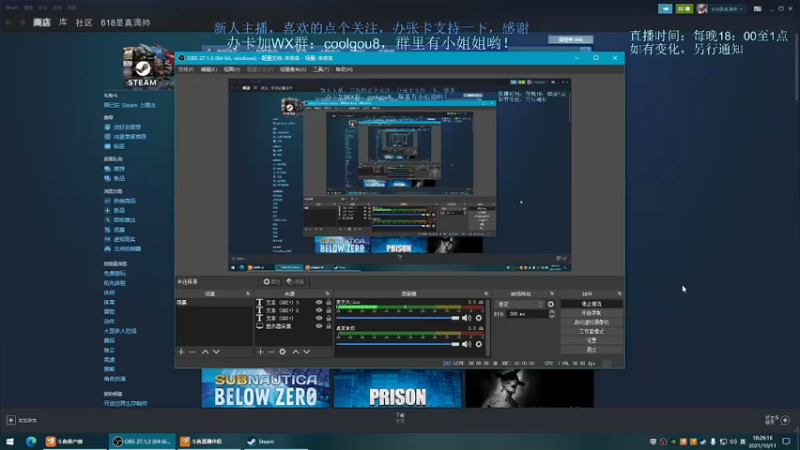
Task: Pop out the Controls dock icon
Action: 619,294
